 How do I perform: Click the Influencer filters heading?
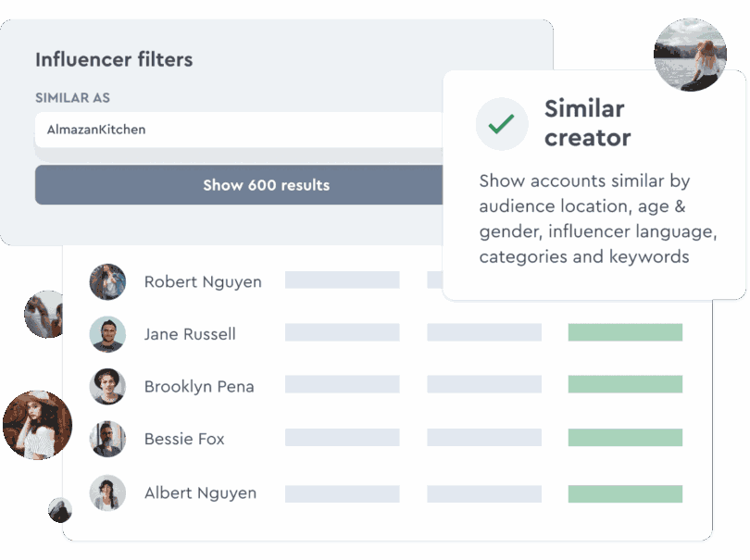coord(114,59)
